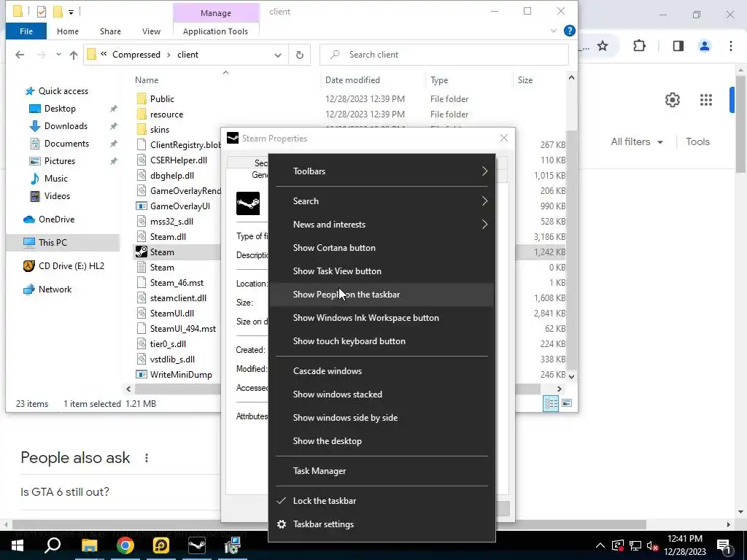Select the steamclient.dll file
The image size is (747, 560).
click(178, 298)
